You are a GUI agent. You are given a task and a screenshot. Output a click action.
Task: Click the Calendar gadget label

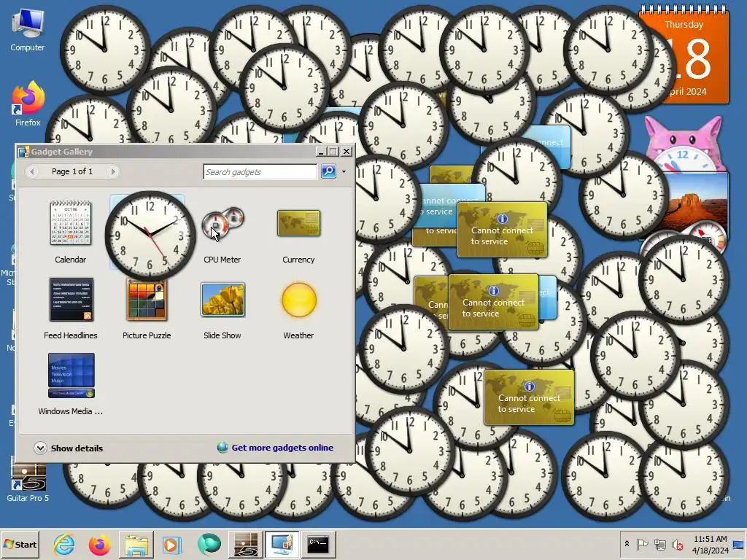(71, 260)
